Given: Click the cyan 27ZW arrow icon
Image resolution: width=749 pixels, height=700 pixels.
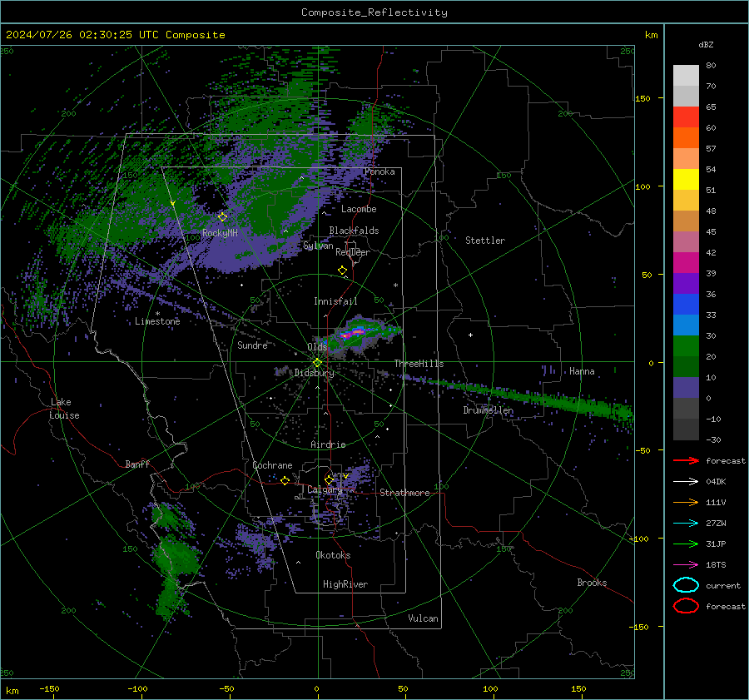Looking at the screenshot, I should pos(686,524).
